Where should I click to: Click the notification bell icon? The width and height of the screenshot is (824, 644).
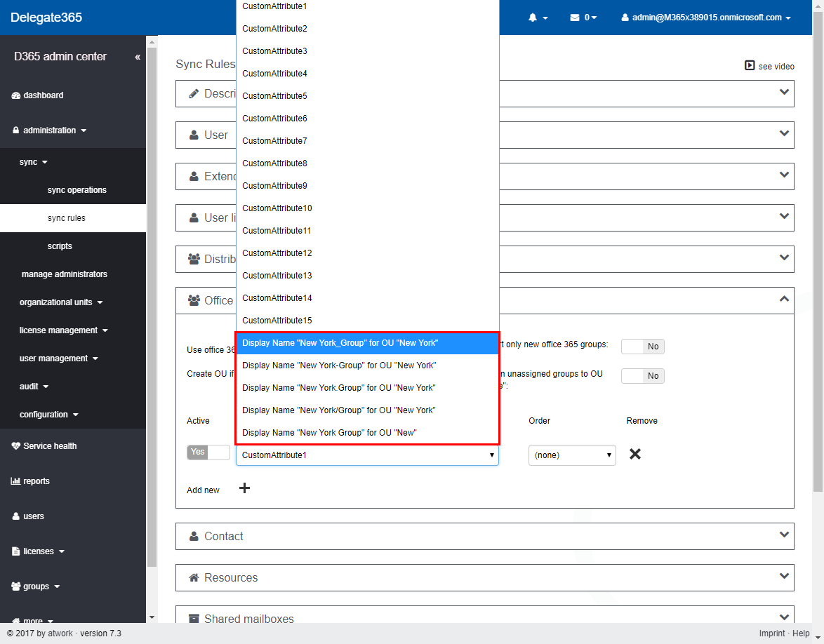pyautogui.click(x=533, y=18)
